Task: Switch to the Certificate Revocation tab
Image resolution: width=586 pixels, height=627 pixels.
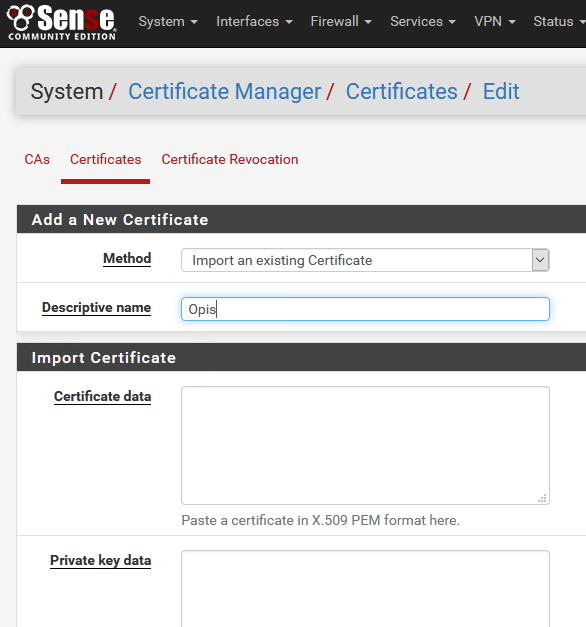Action: point(230,160)
